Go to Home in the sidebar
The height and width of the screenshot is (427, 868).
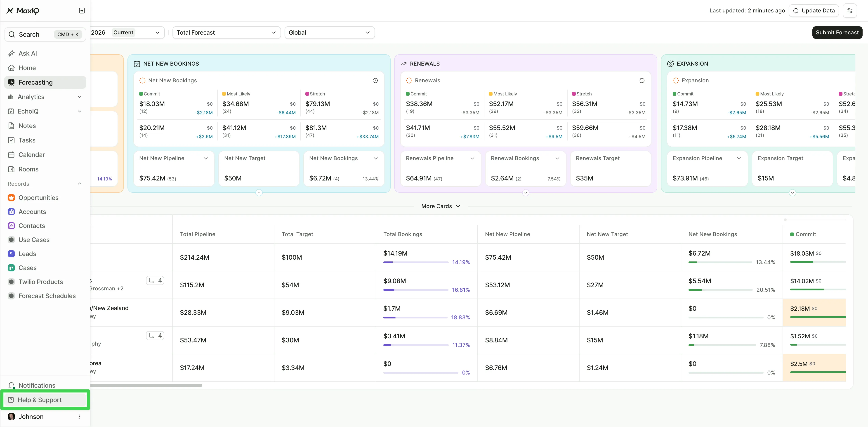[45, 68]
